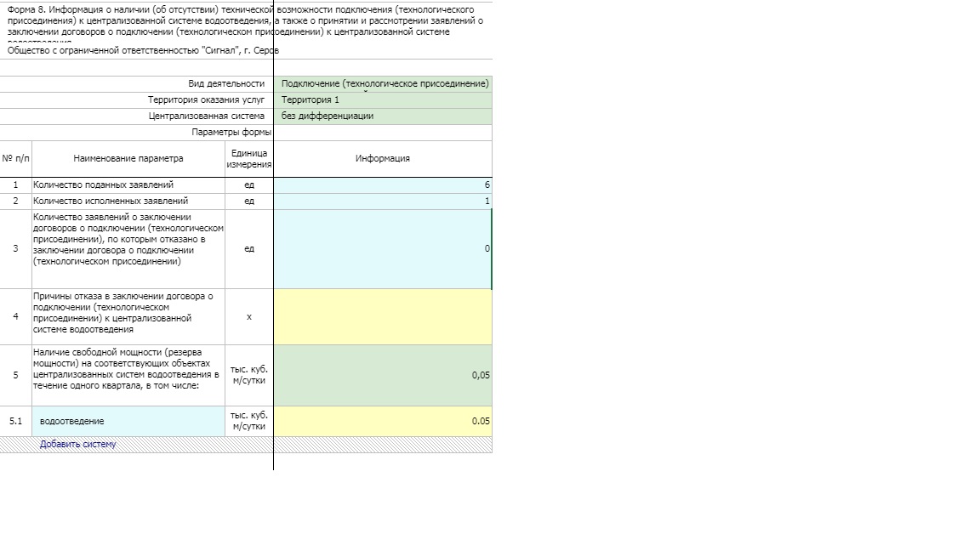Select the 'ед' unit cell in row 3
Viewport: 980px width, 551px height.
click(x=248, y=248)
